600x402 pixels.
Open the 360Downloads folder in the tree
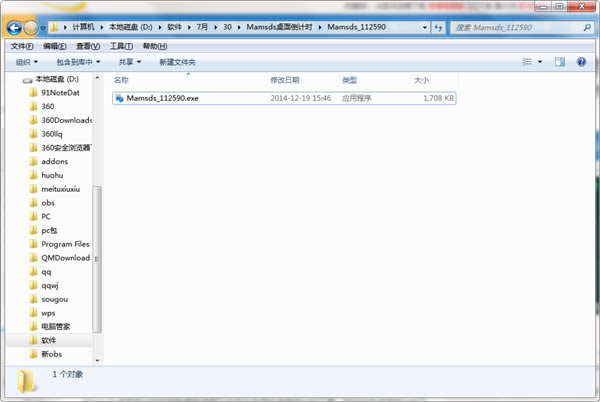coord(60,120)
